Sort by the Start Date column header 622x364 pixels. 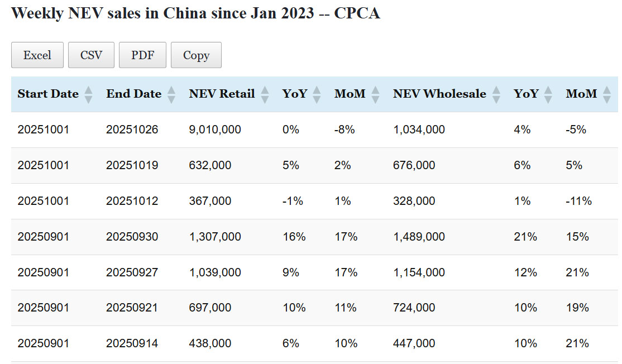tap(48, 94)
